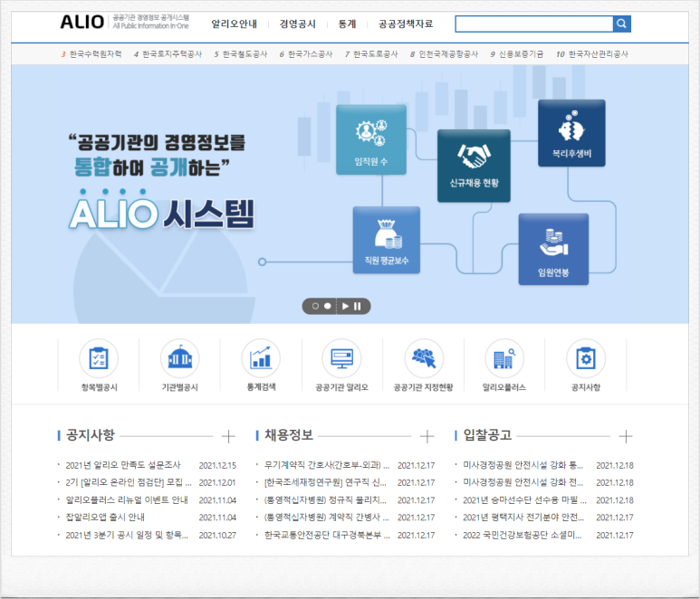
Task: Open the 신규채용 현황 tile
Action: point(474,166)
